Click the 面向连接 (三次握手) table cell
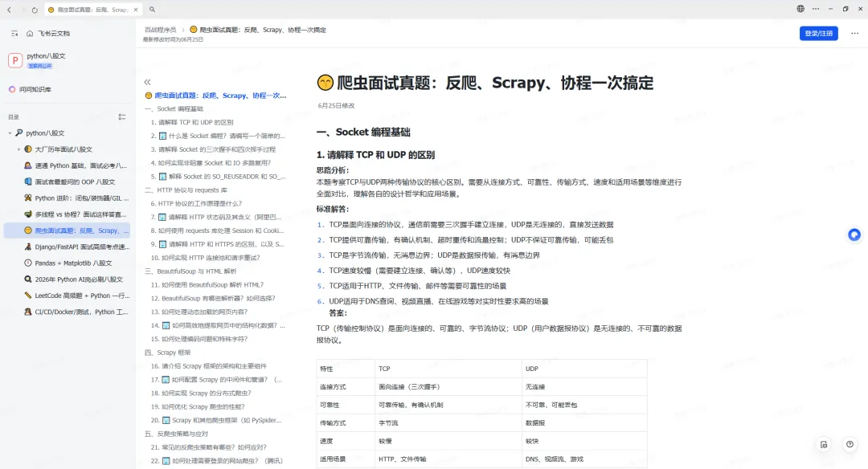This screenshot has width=868, height=469. pos(449,387)
